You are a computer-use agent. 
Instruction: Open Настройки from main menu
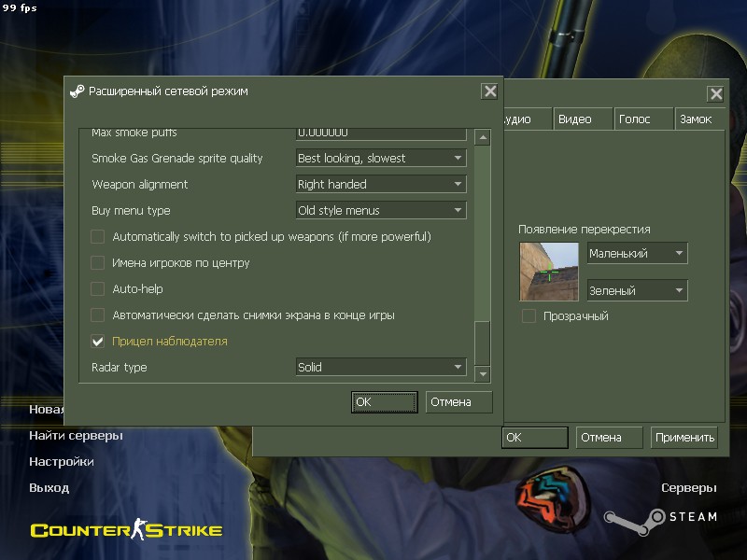(62, 461)
